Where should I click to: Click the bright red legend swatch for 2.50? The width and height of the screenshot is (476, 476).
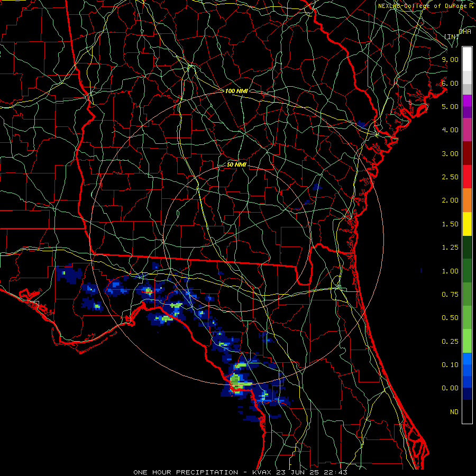[467, 177]
